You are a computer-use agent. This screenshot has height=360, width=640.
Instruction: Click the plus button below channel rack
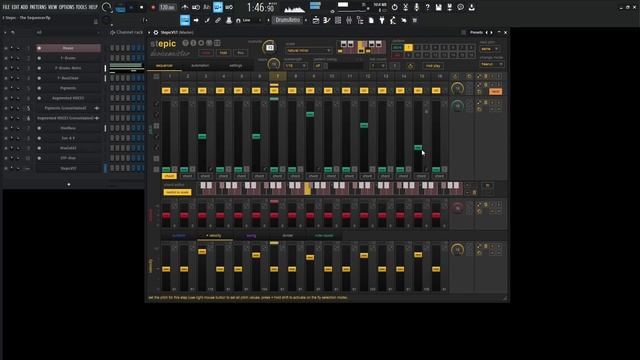[69, 184]
